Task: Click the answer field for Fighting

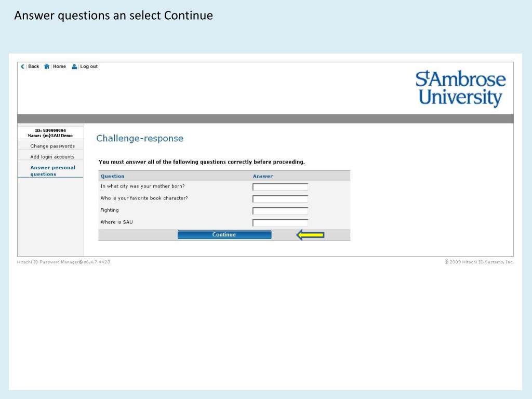Action: (x=280, y=211)
